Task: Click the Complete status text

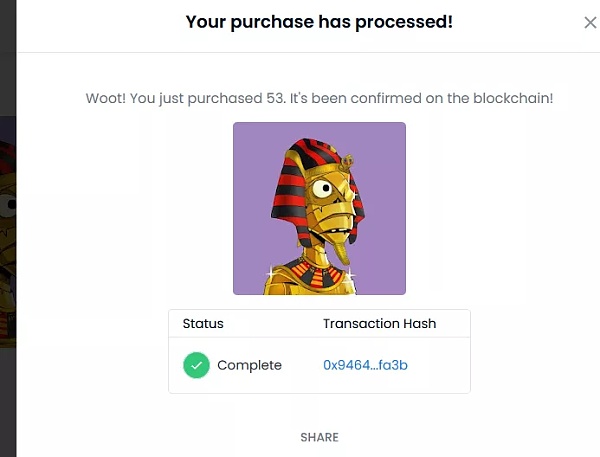Action: coord(249,365)
